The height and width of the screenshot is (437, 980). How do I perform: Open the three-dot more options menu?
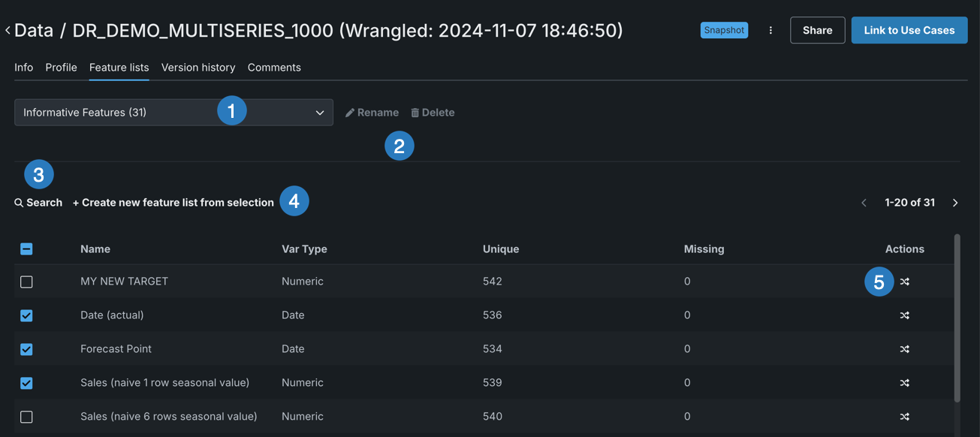pos(770,31)
